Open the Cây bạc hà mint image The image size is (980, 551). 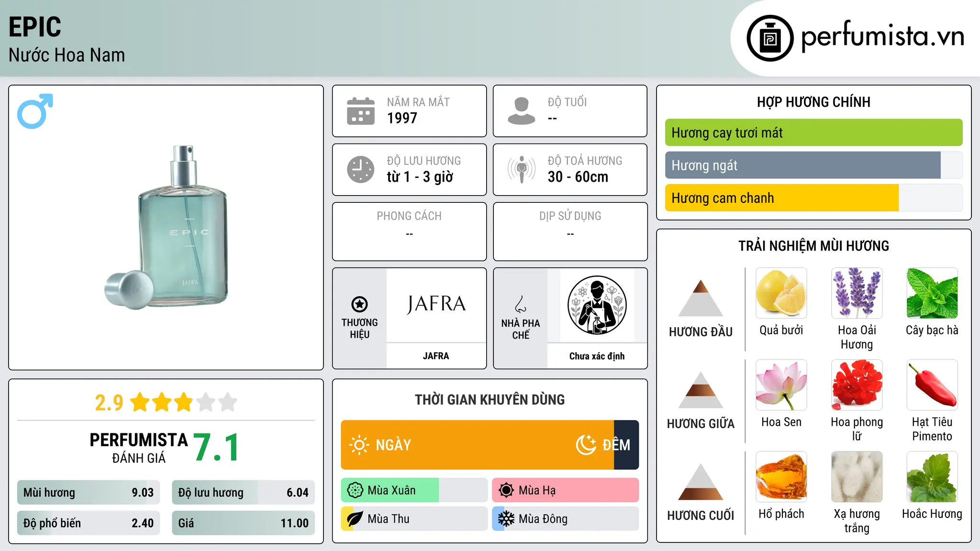pos(932,293)
